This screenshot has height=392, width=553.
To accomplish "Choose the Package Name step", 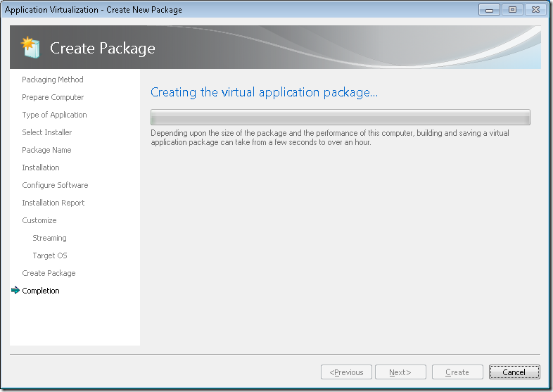I will click(x=46, y=151).
